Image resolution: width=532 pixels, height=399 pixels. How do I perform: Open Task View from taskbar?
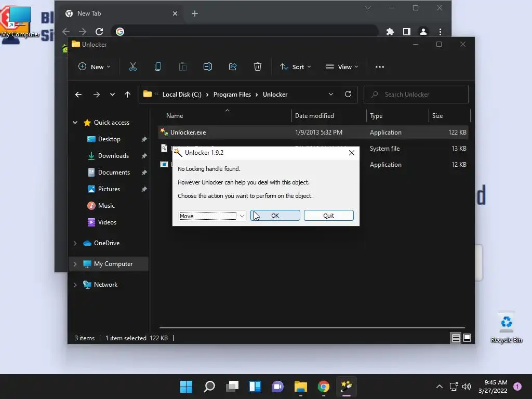click(x=232, y=387)
